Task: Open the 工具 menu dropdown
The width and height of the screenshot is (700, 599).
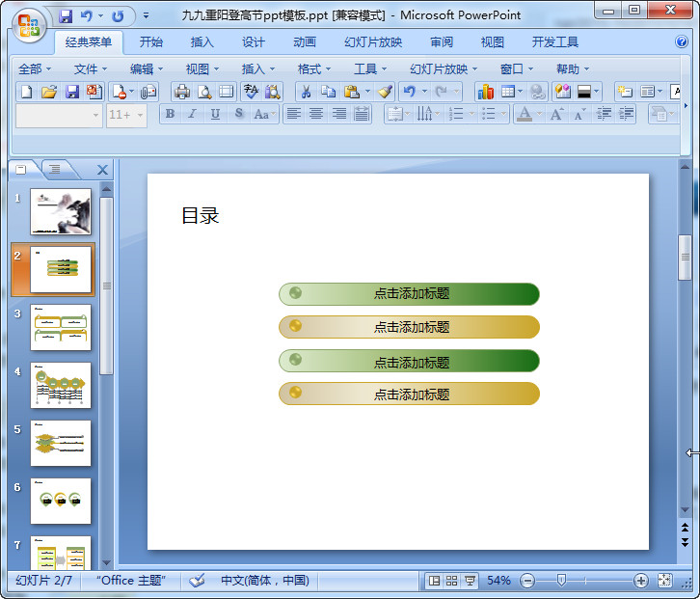Action: coord(370,68)
